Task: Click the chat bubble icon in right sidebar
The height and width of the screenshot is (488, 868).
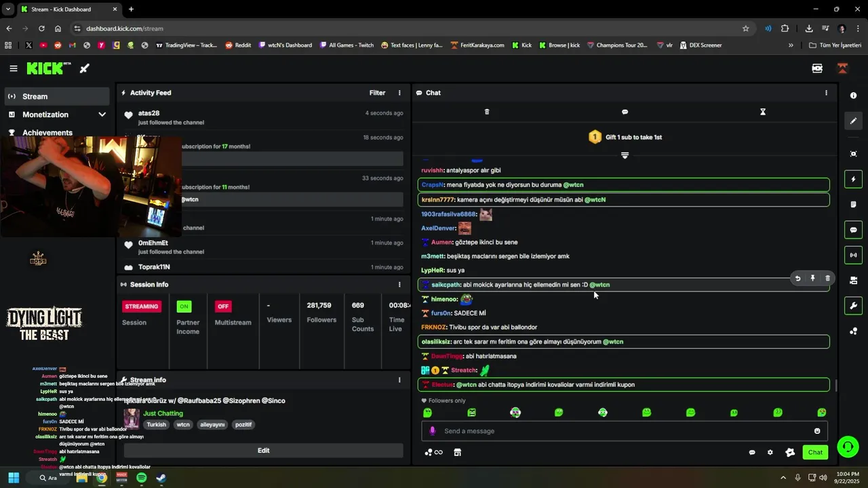Action: (853, 230)
